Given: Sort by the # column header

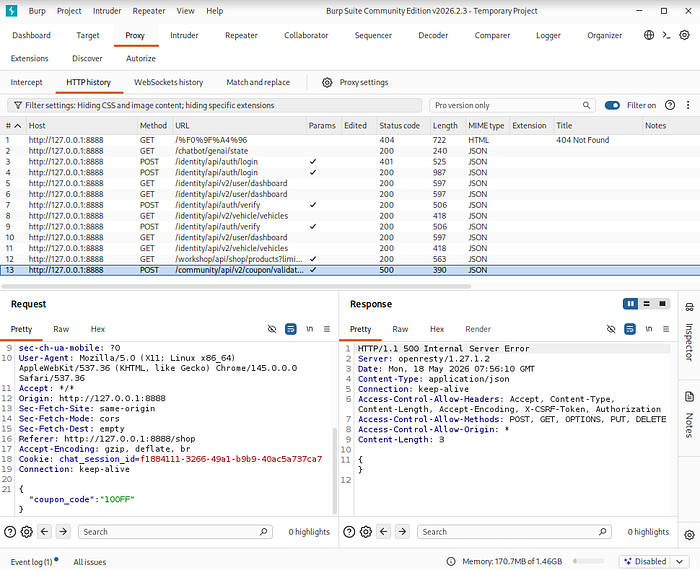Looking at the screenshot, I should (x=13, y=126).
